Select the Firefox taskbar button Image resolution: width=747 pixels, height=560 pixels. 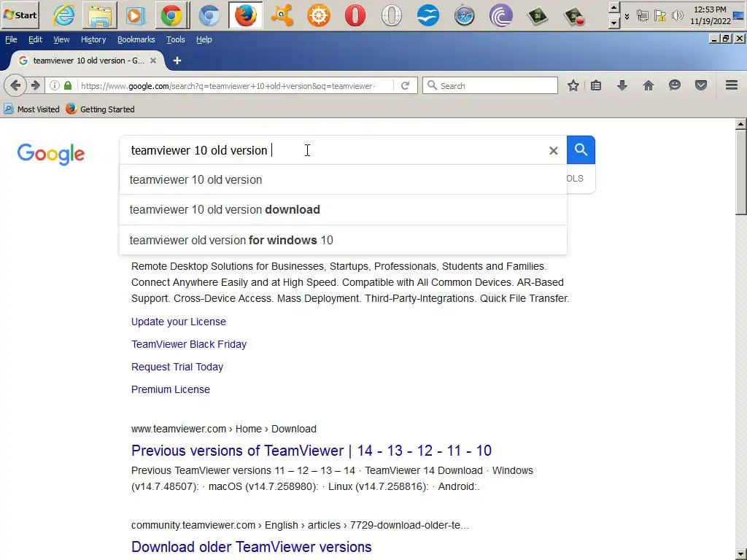(x=245, y=15)
